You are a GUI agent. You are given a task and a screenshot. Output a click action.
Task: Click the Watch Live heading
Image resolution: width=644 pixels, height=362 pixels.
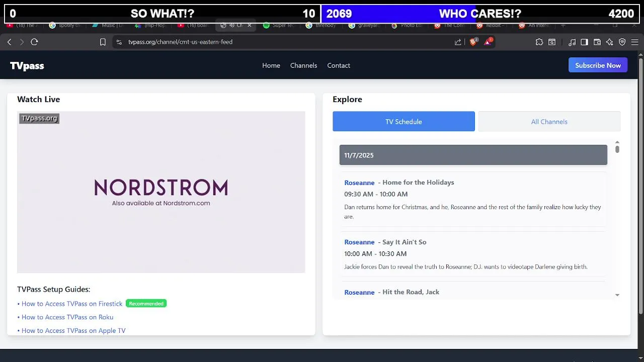38,100
